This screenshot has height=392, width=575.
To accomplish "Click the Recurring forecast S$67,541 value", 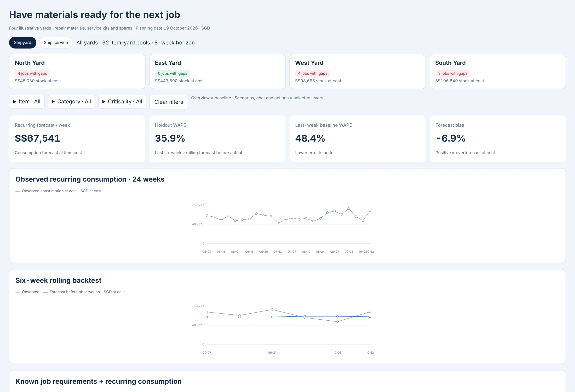I will 37,138.
